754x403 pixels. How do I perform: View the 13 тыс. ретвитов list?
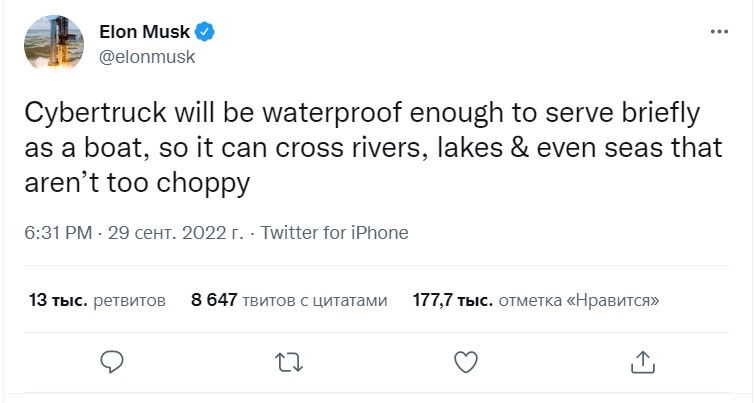(x=97, y=300)
